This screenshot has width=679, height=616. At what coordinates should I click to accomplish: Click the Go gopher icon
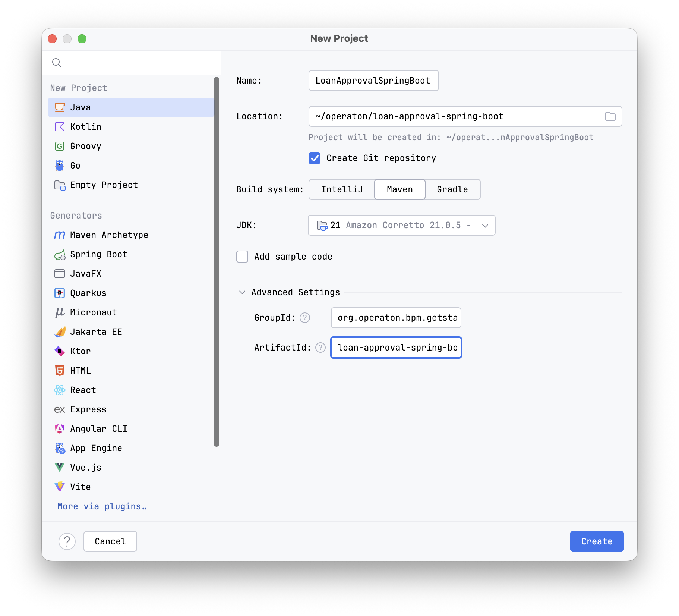[x=60, y=166]
